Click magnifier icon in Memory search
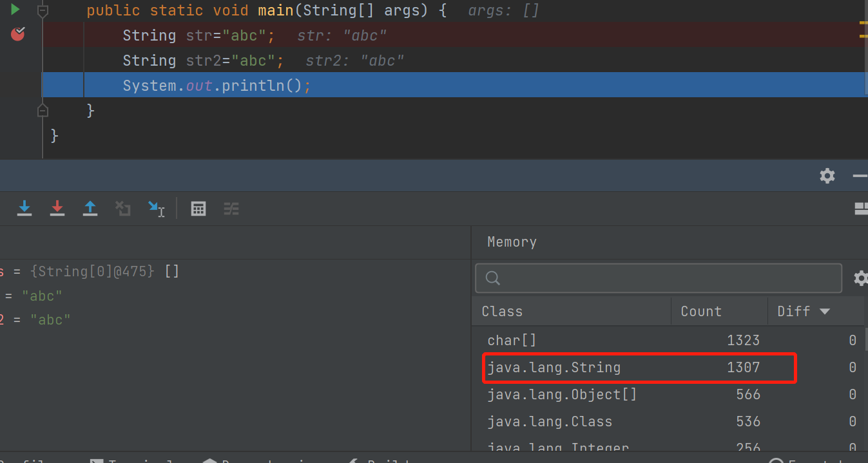868x463 pixels. [x=493, y=278]
